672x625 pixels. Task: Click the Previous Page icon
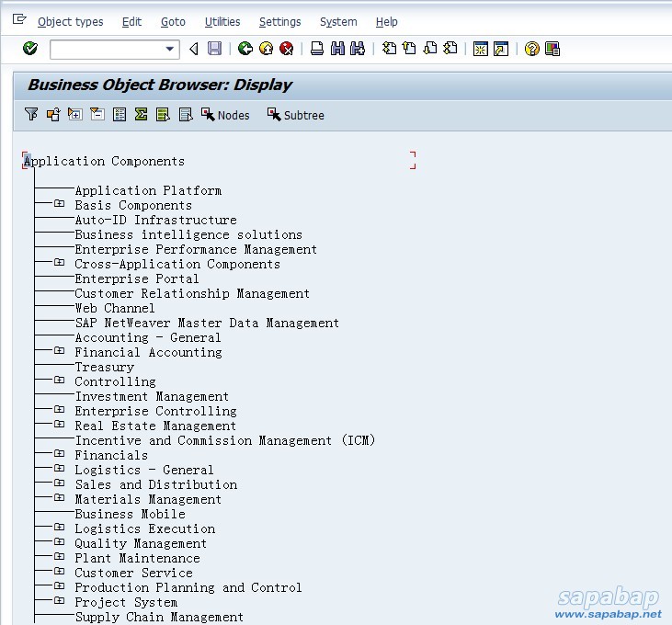point(409,49)
